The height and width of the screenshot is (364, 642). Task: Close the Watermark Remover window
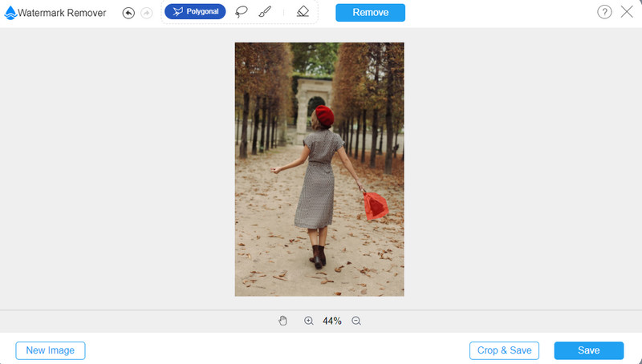627,12
